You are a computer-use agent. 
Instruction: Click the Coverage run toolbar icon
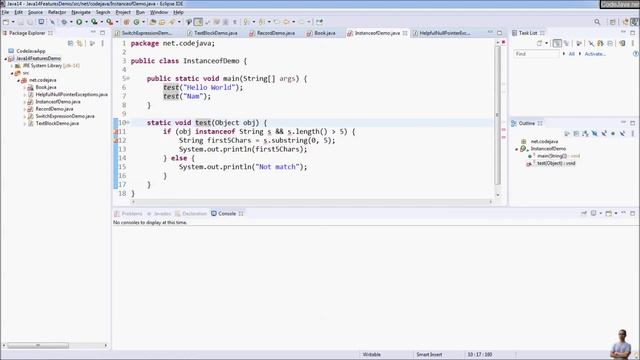(94, 22)
